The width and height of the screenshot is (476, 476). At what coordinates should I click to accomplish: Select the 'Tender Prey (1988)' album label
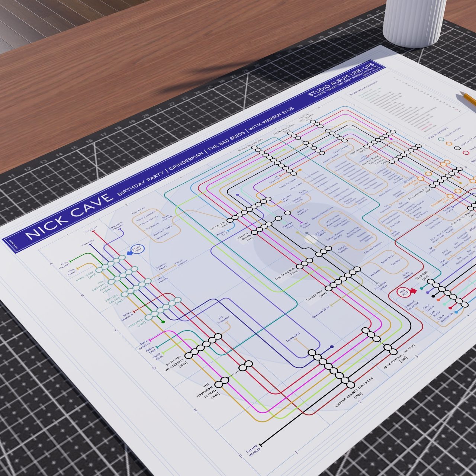click(x=317, y=296)
